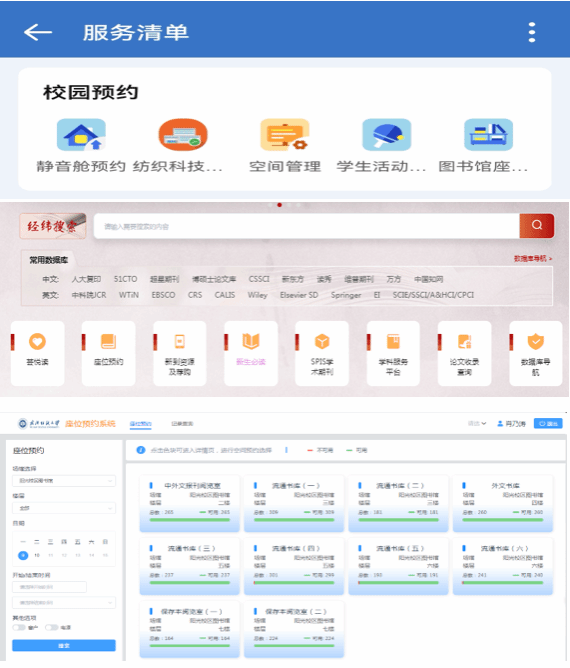Open the 空间管理 icon

285,135
